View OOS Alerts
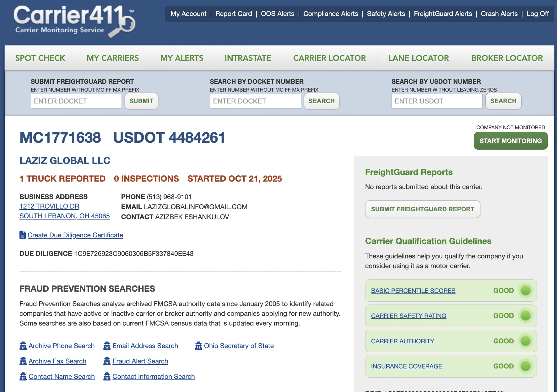The width and height of the screenshot is (557, 392). tap(278, 14)
